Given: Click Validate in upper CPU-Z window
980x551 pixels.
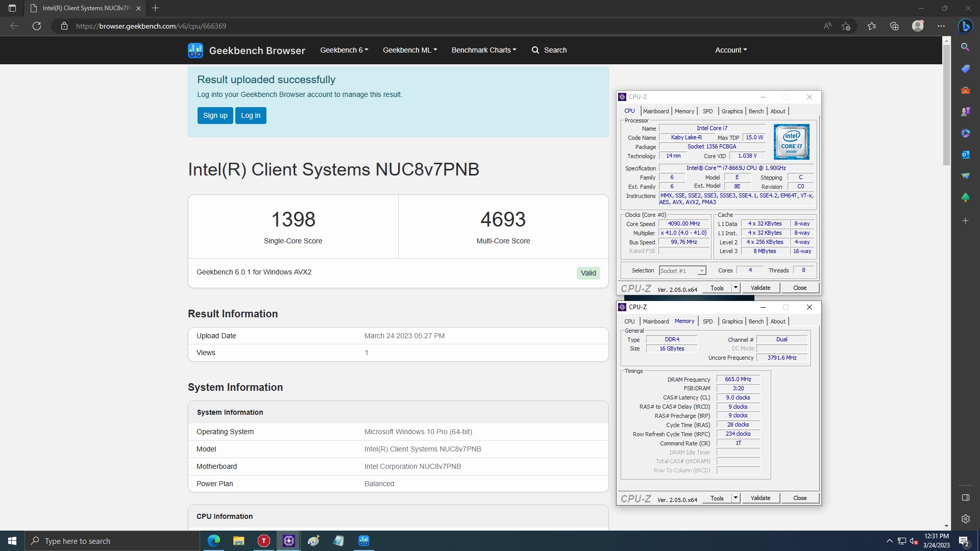Looking at the screenshot, I should point(761,288).
